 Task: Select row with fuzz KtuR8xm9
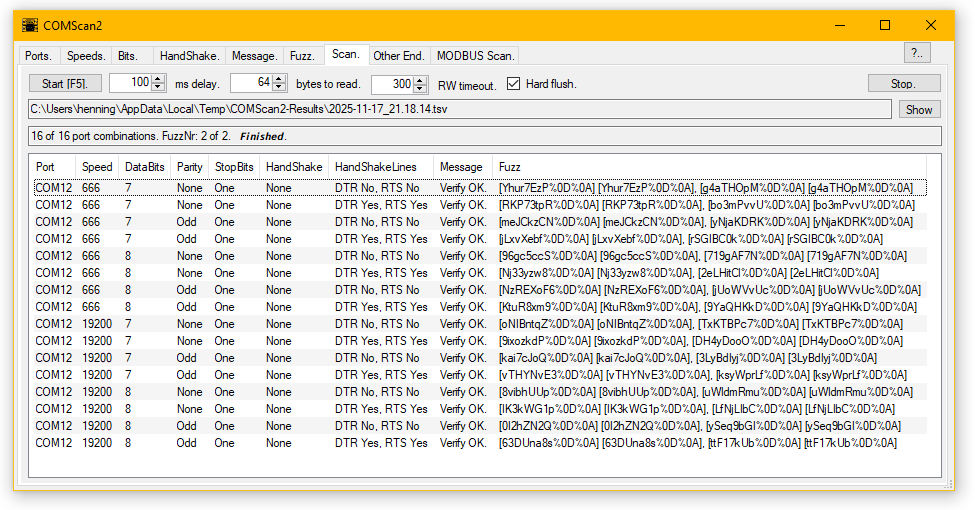480,307
